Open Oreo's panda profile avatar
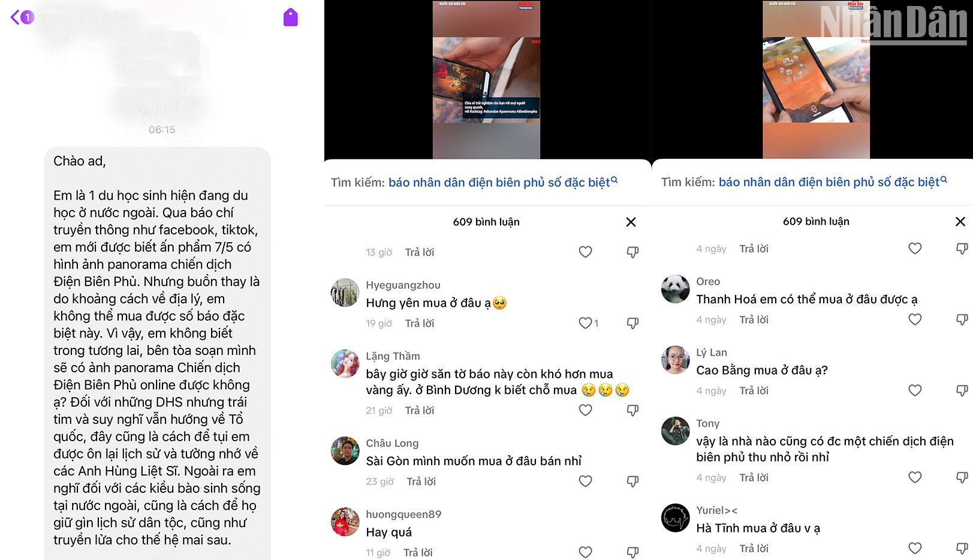The image size is (973, 560). [x=676, y=289]
